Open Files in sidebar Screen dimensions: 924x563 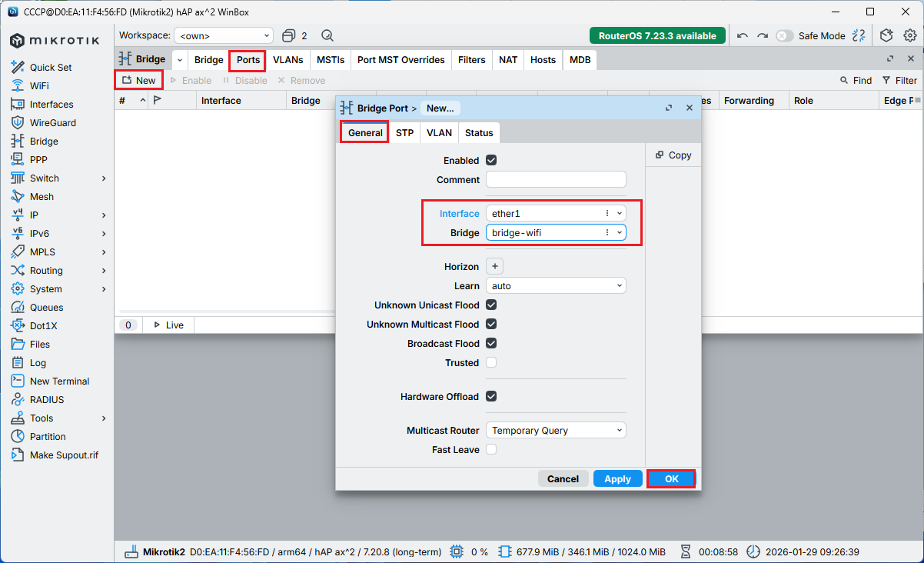(40, 344)
